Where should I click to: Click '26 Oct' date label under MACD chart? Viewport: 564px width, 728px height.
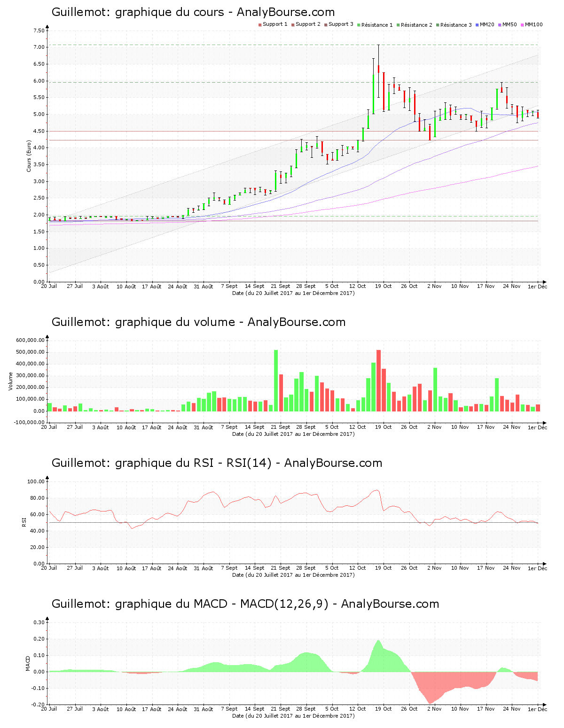pos(409,709)
